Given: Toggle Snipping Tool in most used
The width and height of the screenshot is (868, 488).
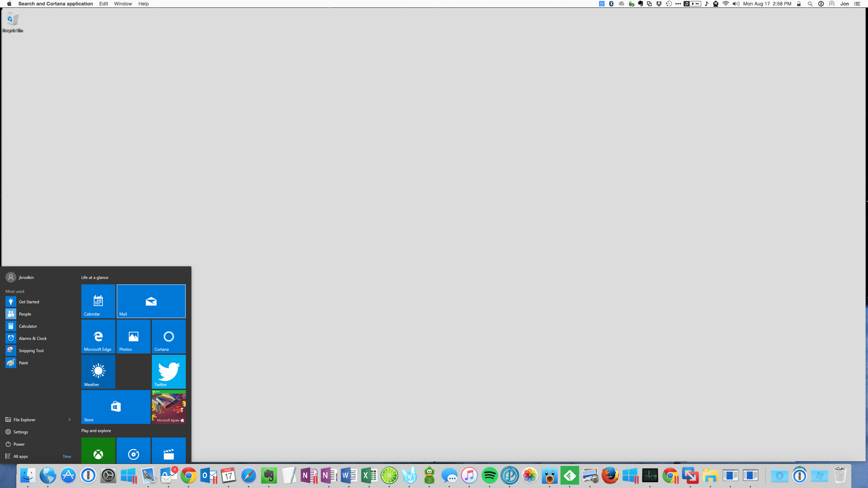Looking at the screenshot, I should pos(31,350).
